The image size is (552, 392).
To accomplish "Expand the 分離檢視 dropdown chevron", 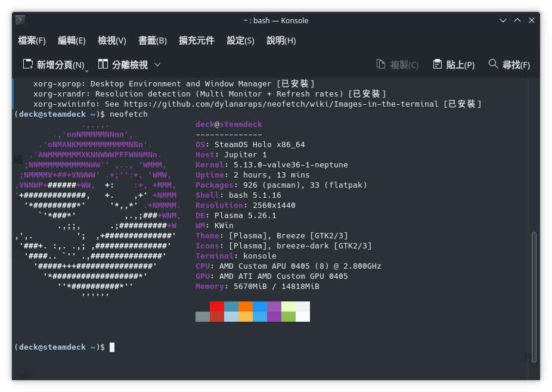I will pos(157,64).
